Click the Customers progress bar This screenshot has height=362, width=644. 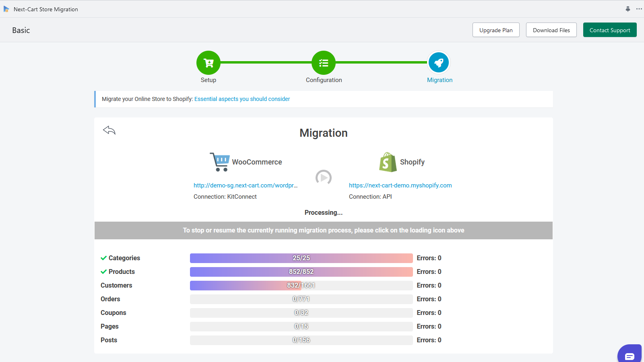[301, 285]
